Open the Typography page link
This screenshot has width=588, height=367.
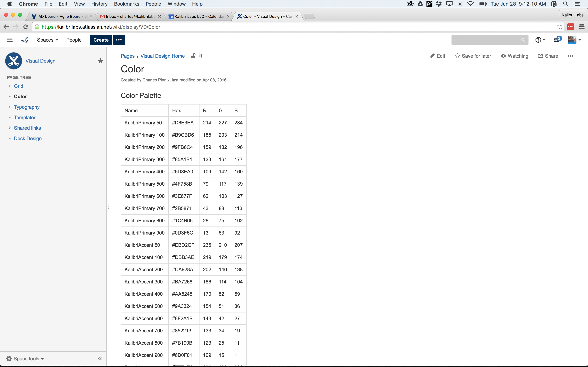27,107
